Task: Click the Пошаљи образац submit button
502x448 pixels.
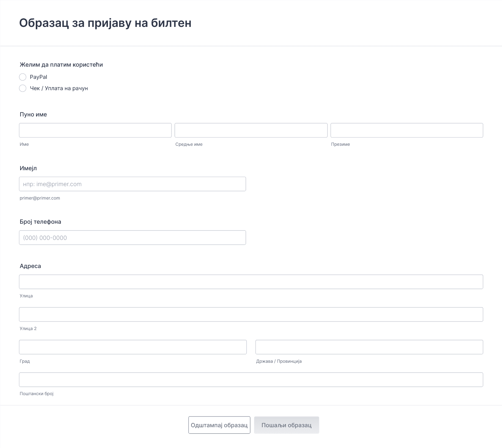Action: [x=286, y=425]
